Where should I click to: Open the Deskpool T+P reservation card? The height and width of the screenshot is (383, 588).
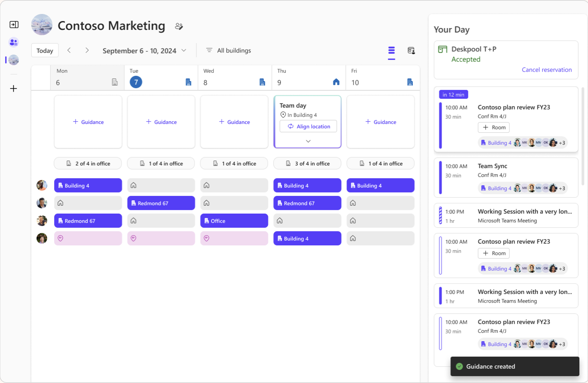506,60
